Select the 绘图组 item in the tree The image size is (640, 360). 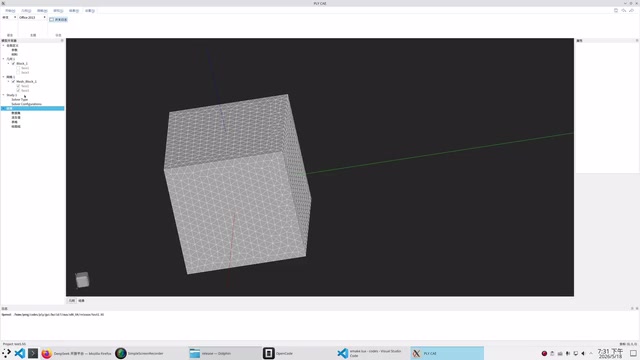tap(16, 127)
